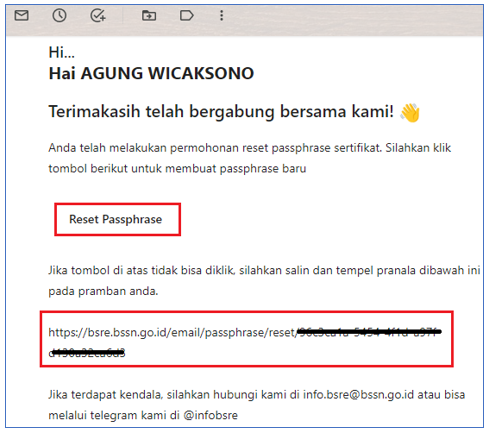Click the @infobsre telegram handle

coord(211,415)
